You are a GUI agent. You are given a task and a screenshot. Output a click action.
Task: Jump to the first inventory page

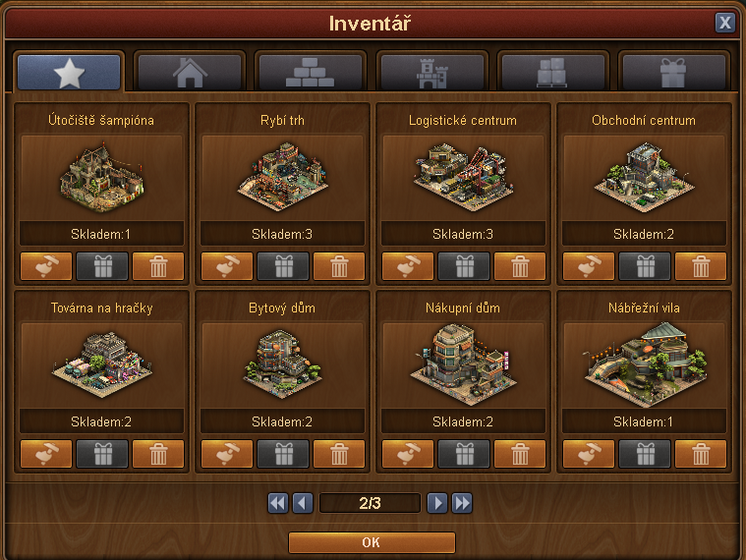(278, 503)
